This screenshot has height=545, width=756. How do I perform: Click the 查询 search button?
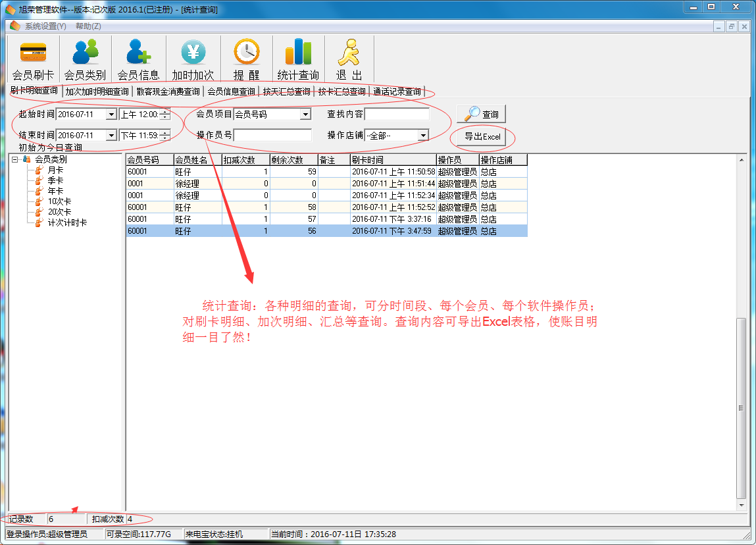click(x=481, y=115)
